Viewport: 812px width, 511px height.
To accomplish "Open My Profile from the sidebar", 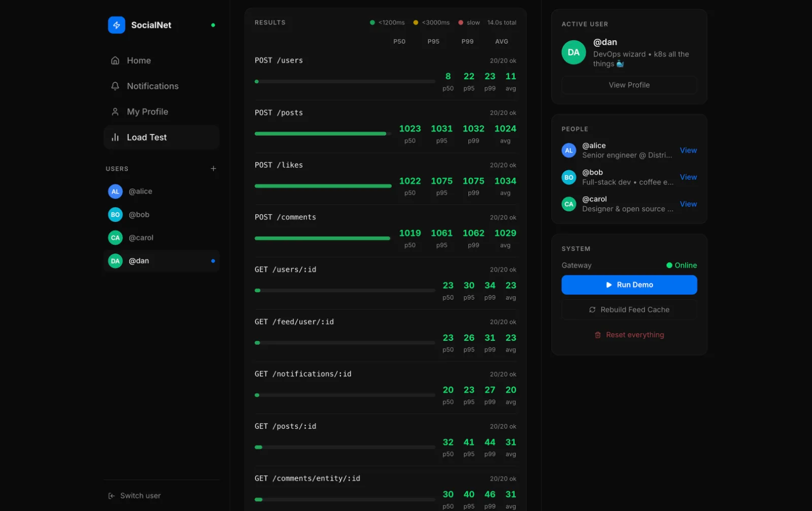I will 161,112.
